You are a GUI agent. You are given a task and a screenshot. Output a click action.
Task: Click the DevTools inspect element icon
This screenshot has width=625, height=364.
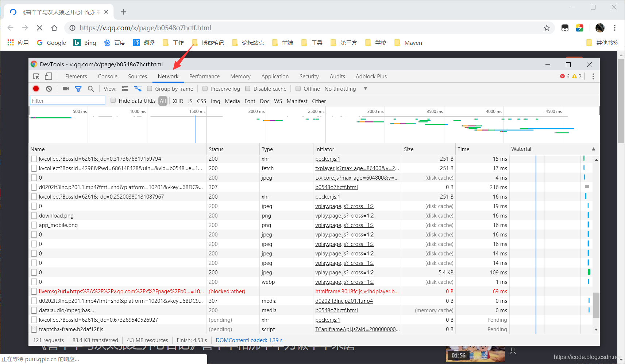coord(36,77)
